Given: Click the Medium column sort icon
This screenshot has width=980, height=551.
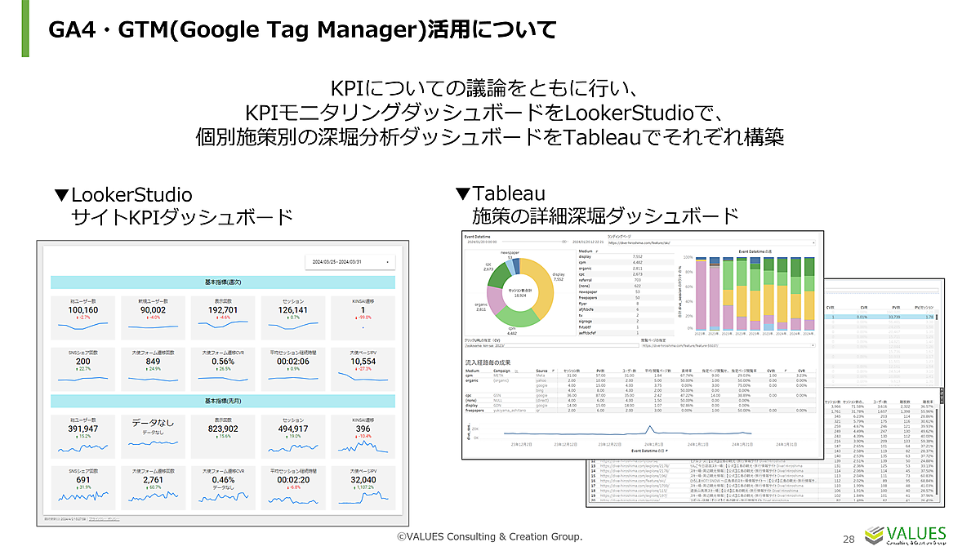Looking at the screenshot, I should tap(597, 251).
